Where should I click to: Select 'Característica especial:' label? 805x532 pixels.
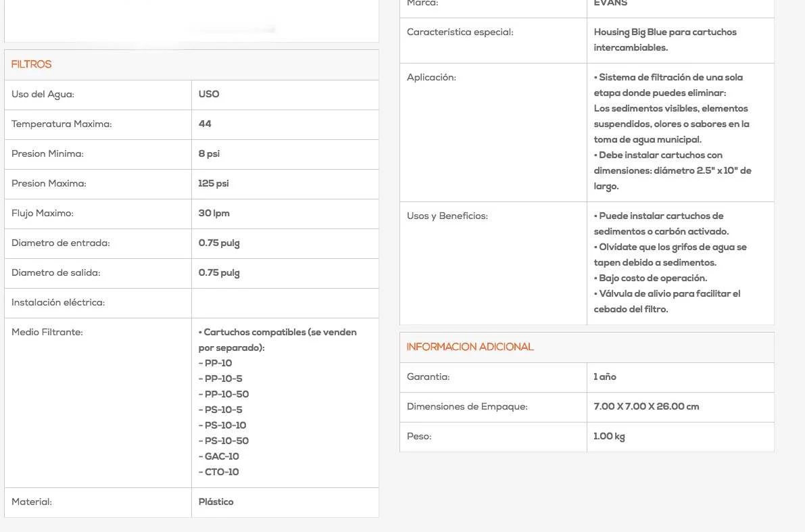coord(460,32)
